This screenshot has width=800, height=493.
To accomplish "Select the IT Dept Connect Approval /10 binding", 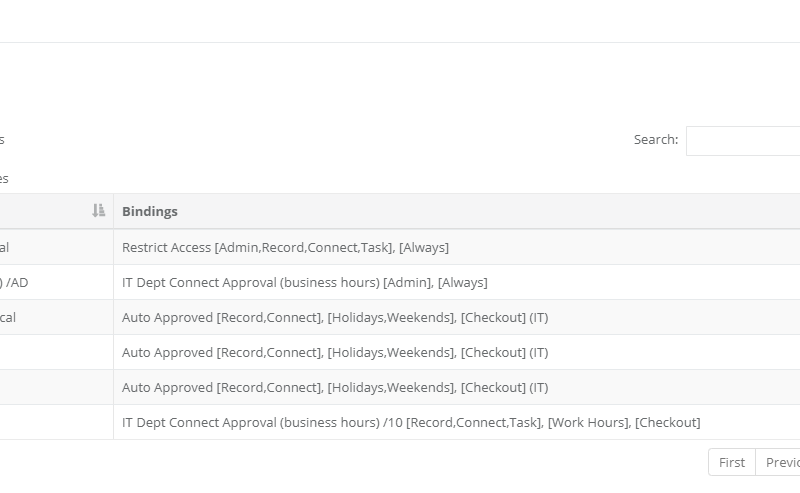I will (411, 422).
